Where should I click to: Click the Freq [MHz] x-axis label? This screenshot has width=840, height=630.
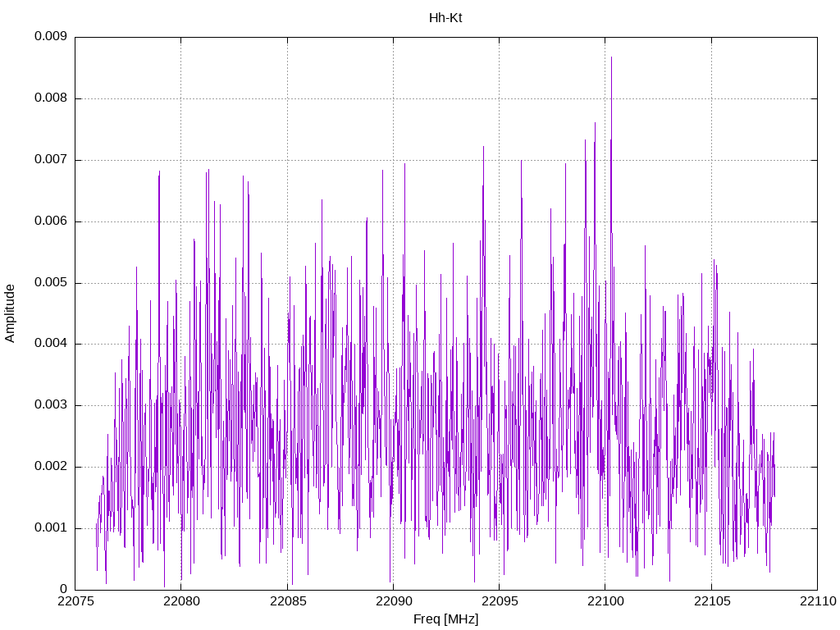(445, 619)
